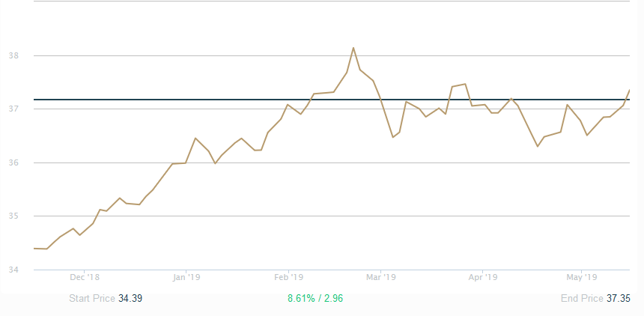Click the Start Price label
Viewport: 644px width, 316px height.
point(92,298)
